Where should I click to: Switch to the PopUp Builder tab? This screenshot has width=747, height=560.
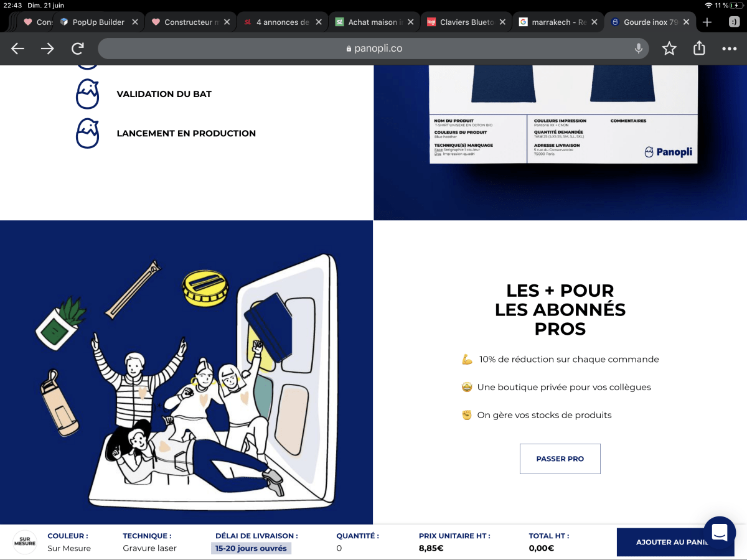pos(100,21)
